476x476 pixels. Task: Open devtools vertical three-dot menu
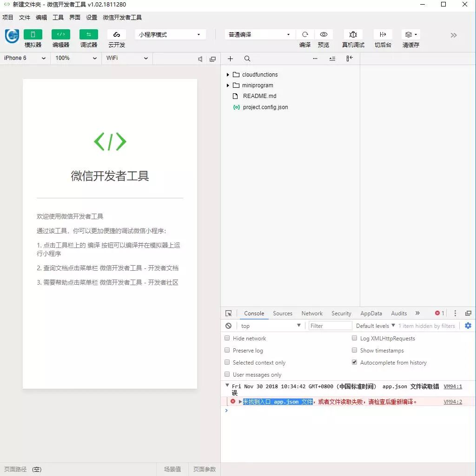(x=455, y=313)
